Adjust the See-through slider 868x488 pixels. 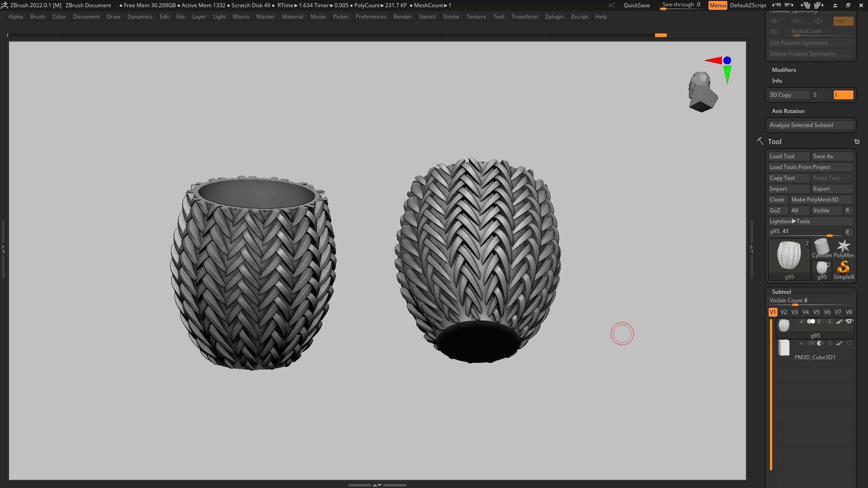[x=681, y=5]
